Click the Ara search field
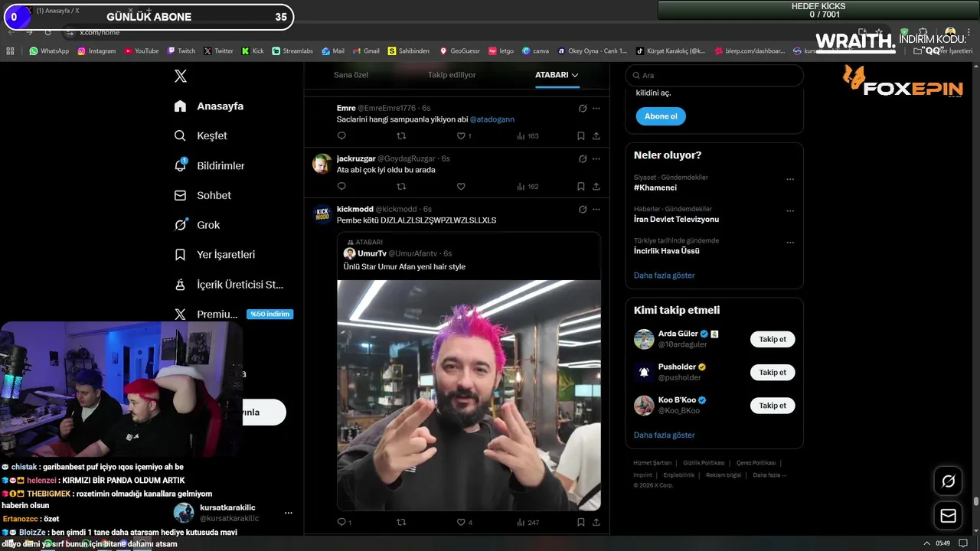This screenshot has width=980, height=551. [x=714, y=76]
